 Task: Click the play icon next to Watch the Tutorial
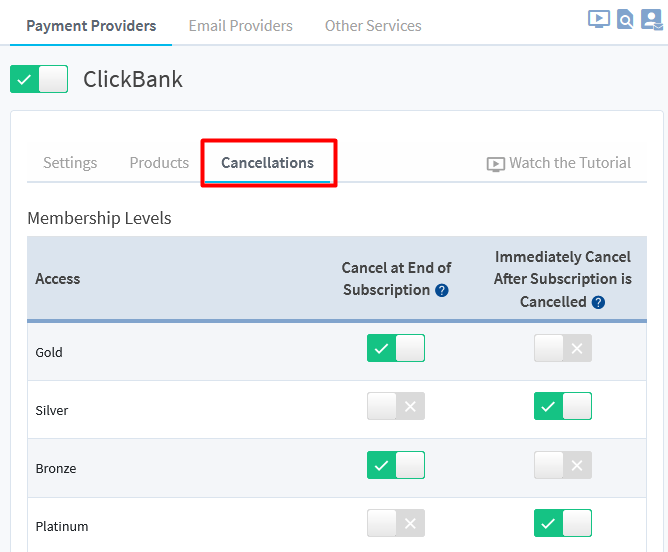pos(495,164)
